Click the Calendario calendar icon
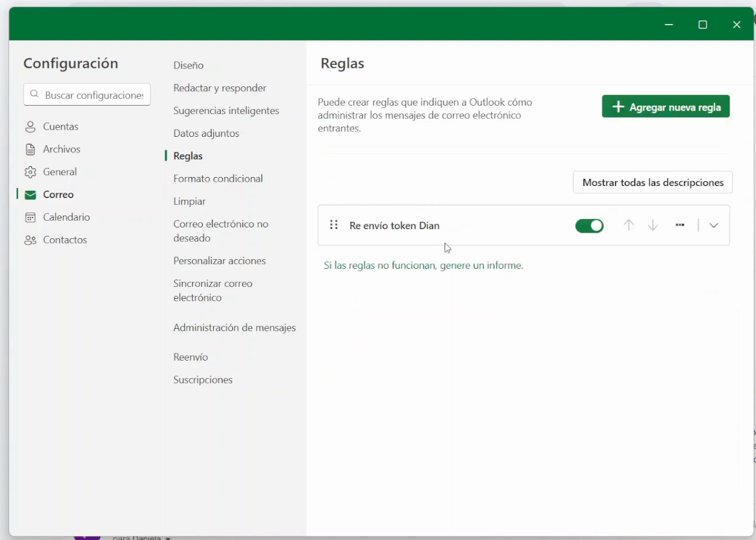 pyautogui.click(x=30, y=217)
